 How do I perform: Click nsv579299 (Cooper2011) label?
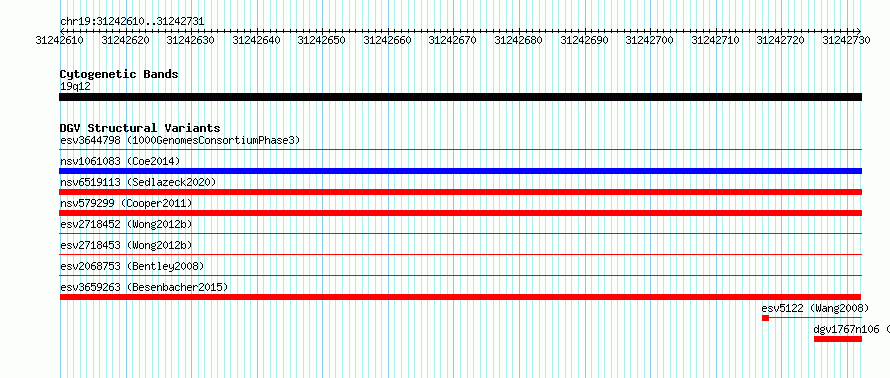(126, 203)
